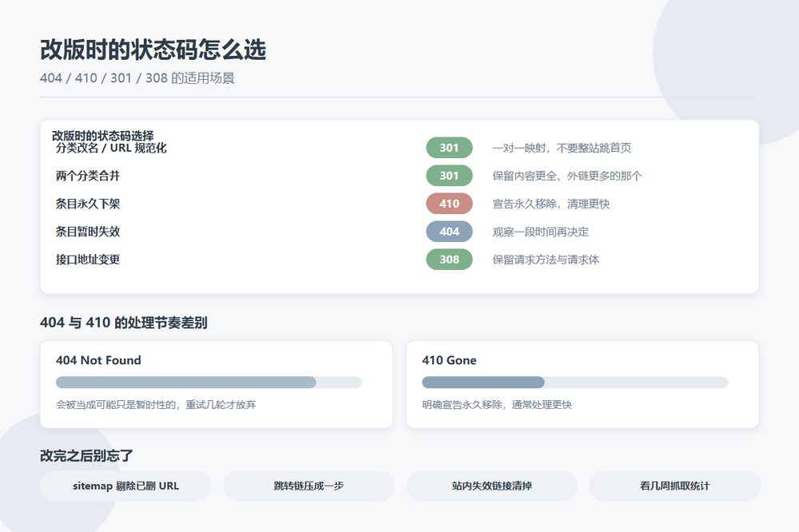Select the row 条目永久下架
Viewport: 799px width, 532px height.
[x=399, y=204]
